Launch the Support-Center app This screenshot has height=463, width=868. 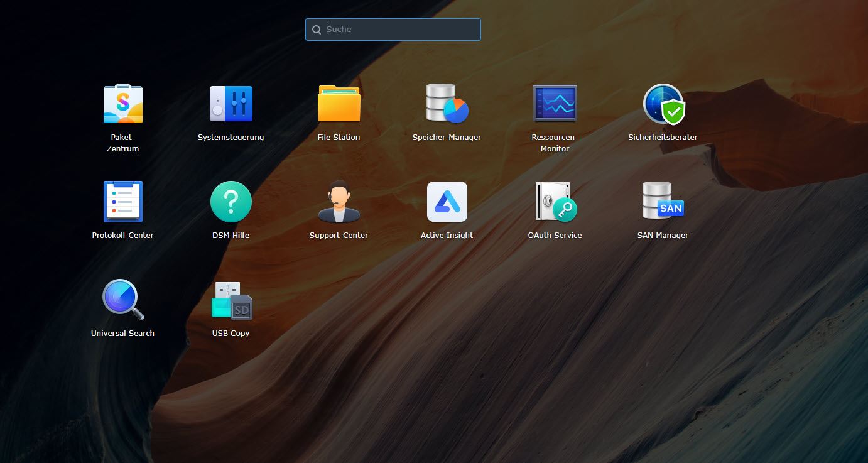tap(339, 202)
